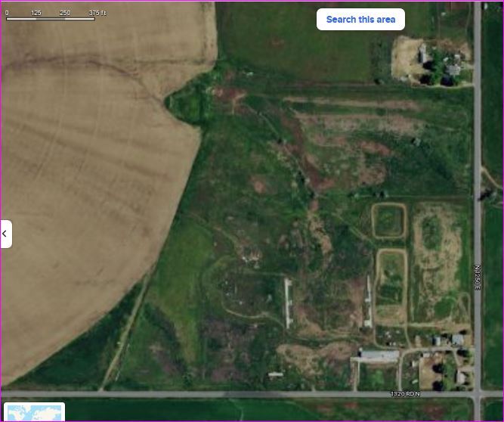Click the small oval dirt track
504x422 pixels.
pos(388,221)
